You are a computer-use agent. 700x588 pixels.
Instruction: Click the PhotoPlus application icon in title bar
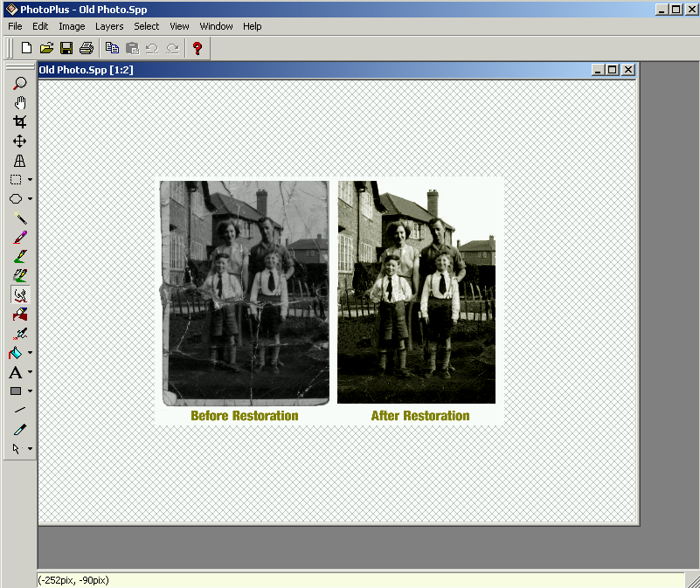click(x=11, y=9)
